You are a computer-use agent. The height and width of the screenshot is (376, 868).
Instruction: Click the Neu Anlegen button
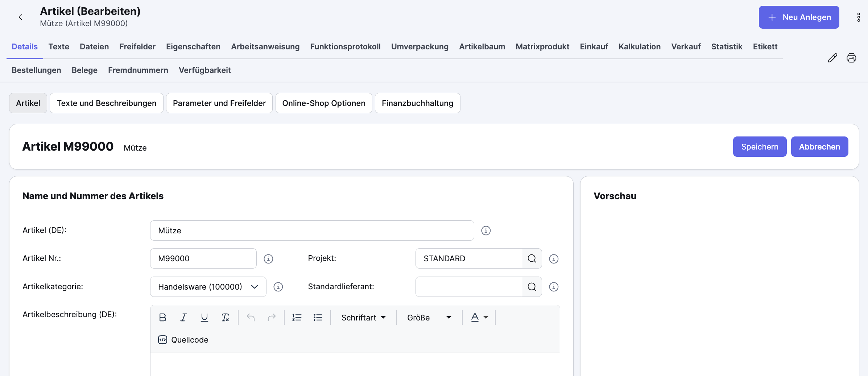799,17
